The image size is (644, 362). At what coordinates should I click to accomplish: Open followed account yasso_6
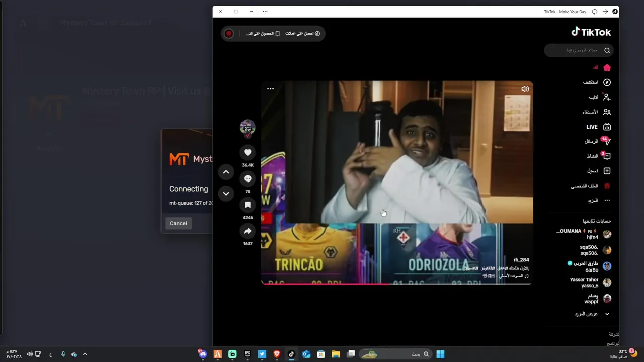tap(591, 283)
